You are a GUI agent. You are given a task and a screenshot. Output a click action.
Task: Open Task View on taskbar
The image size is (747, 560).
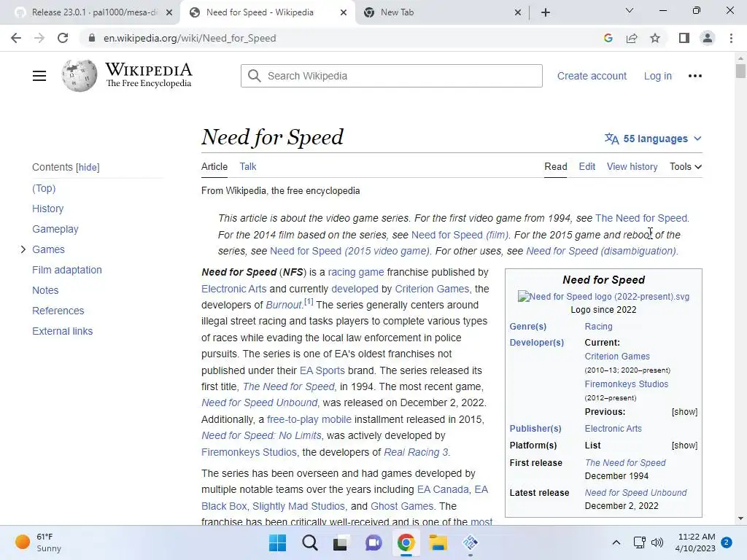click(340, 542)
